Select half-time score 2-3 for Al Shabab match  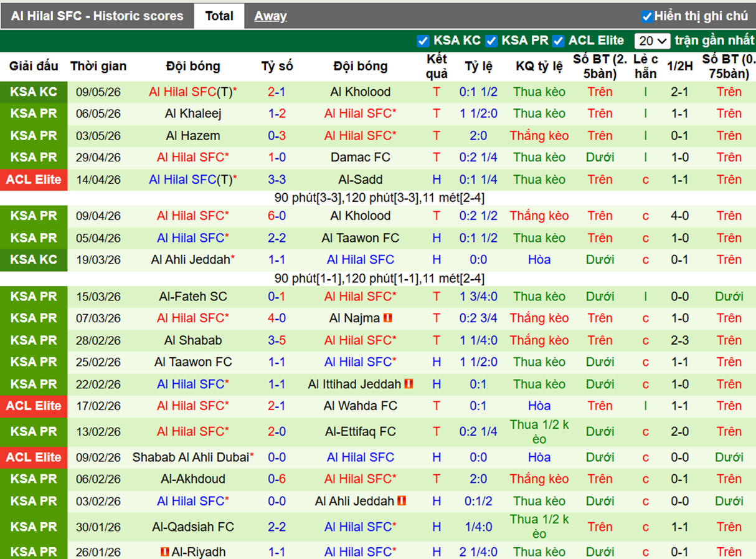click(x=679, y=340)
